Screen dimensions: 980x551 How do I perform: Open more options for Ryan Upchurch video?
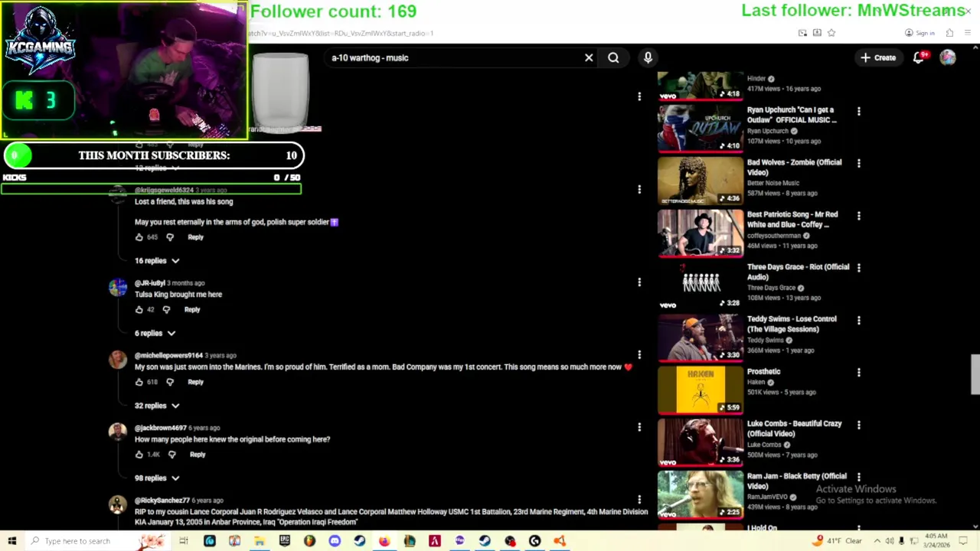(x=858, y=111)
